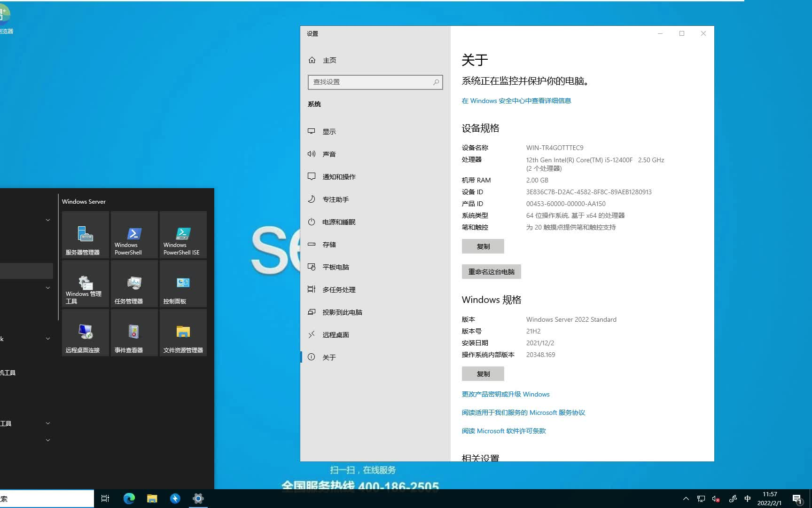Click the OS build 20348.169 value
The height and width of the screenshot is (508, 812).
[x=540, y=355]
